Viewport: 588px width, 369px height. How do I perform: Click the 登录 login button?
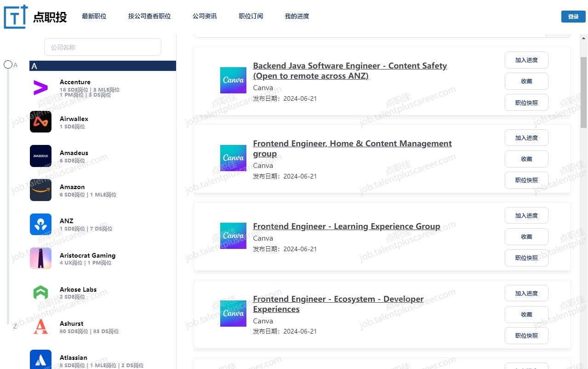coord(573,17)
